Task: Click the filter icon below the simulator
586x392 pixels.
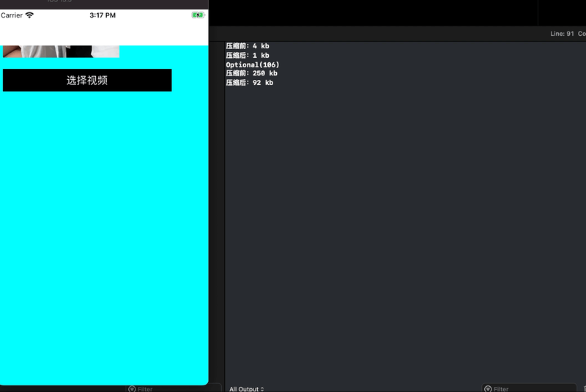Action: pos(132,389)
